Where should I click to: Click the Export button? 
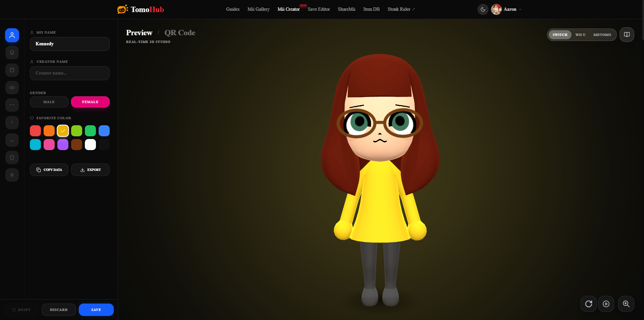pyautogui.click(x=90, y=170)
